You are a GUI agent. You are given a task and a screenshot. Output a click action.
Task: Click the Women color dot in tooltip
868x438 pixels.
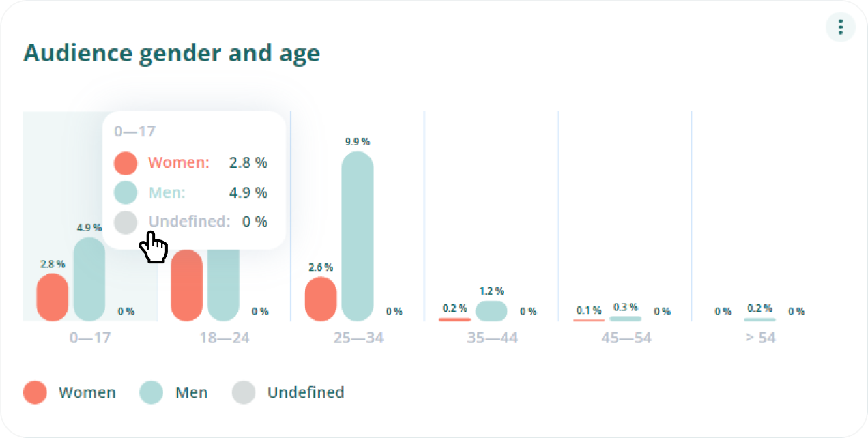coord(126,163)
